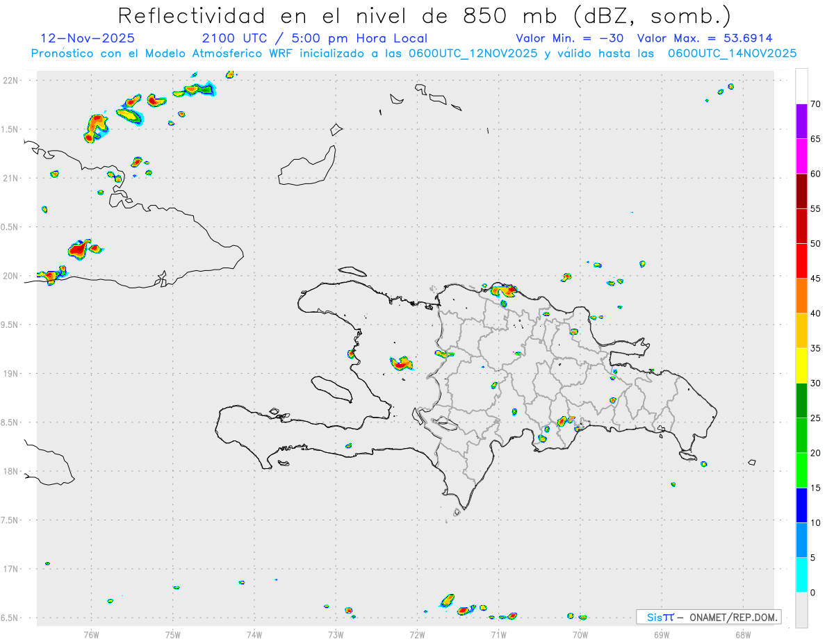
Task: Click the colorbar label '40'
Action: coord(816,313)
